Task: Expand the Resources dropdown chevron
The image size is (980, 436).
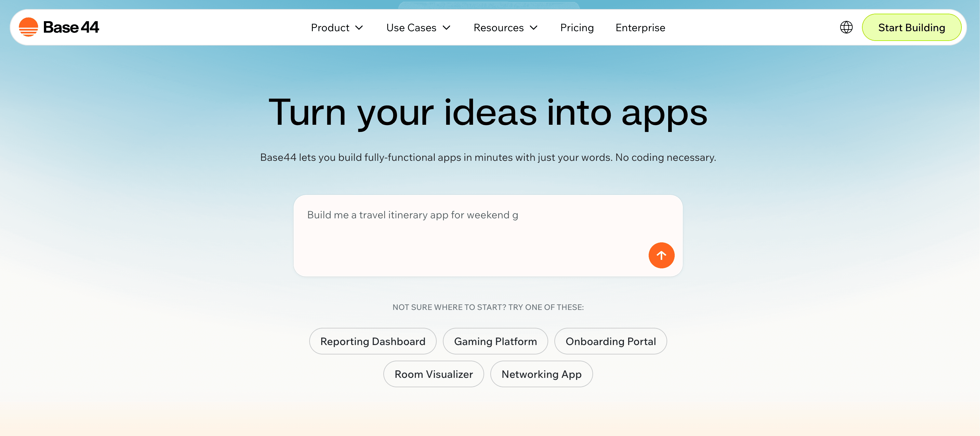Action: 534,28
